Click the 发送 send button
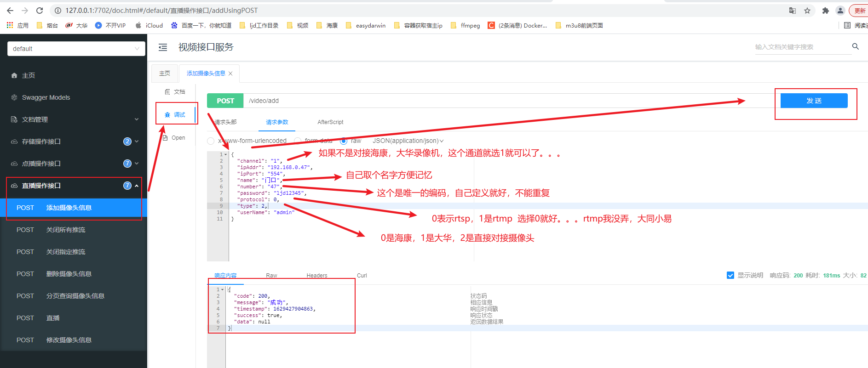The width and height of the screenshot is (868, 368). click(x=814, y=101)
